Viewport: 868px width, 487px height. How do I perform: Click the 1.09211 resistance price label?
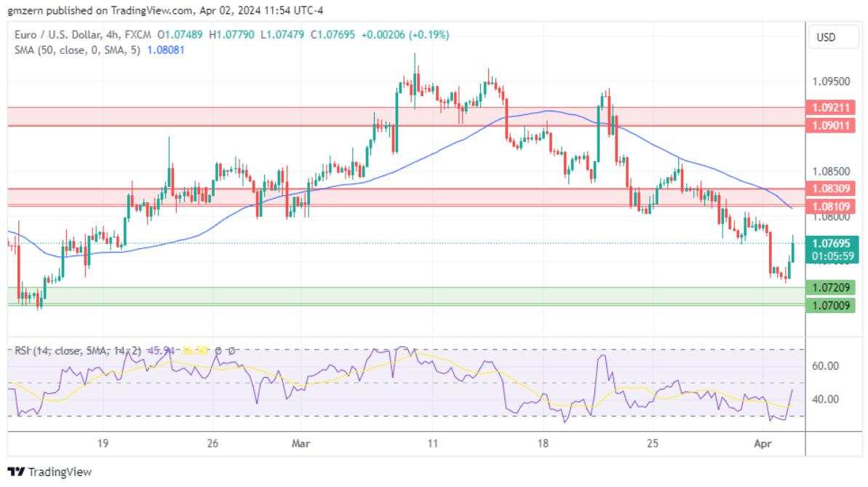[x=831, y=108]
